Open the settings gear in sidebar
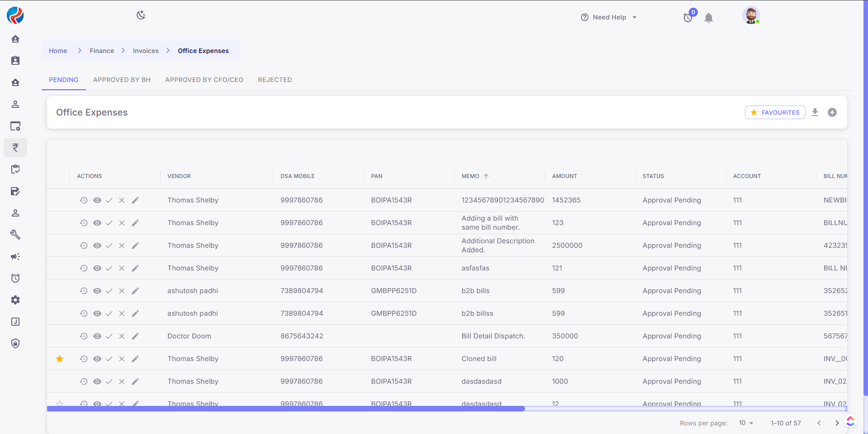This screenshot has width=868, height=434. 15,300
